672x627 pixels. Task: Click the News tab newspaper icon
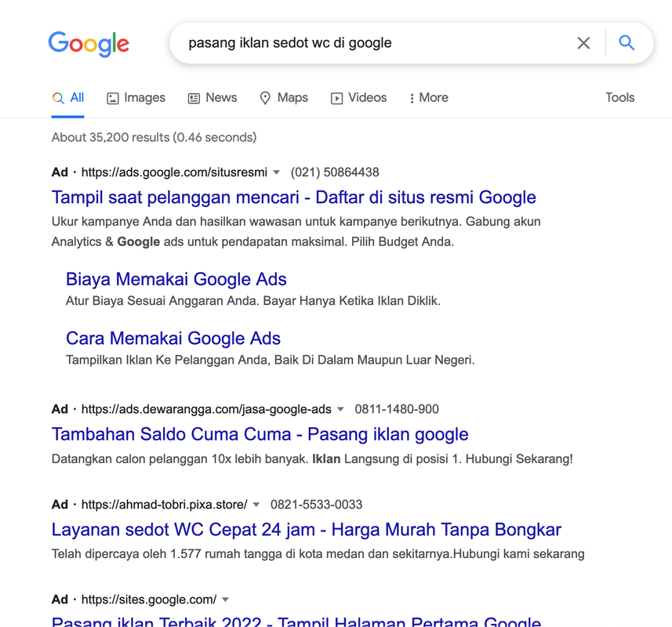194,98
